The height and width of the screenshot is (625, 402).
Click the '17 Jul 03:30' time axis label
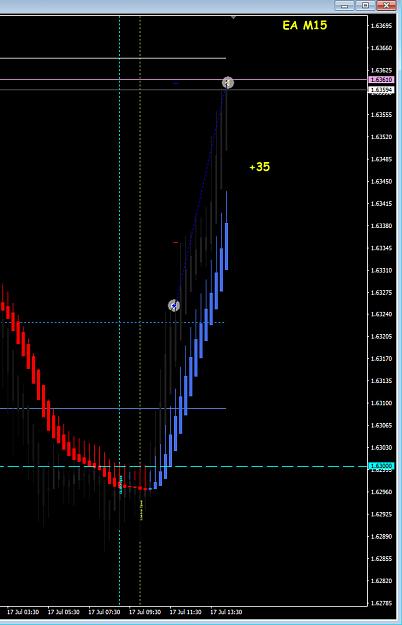point(23,612)
